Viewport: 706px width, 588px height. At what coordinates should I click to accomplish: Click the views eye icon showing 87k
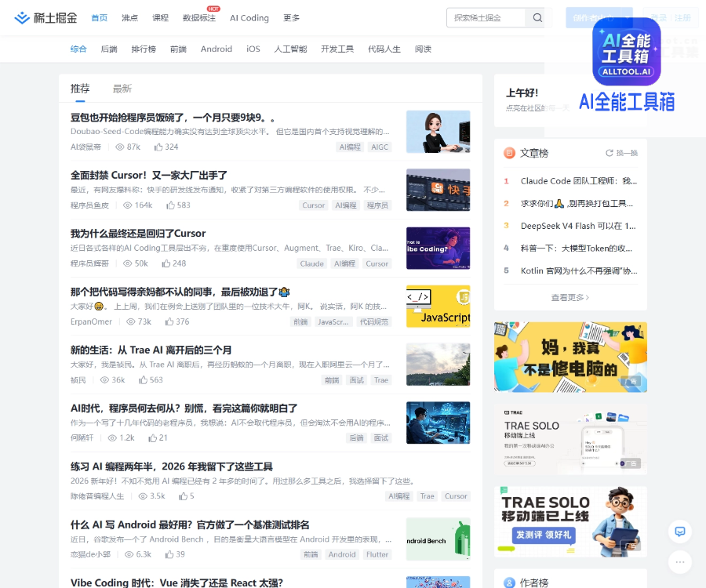point(120,147)
